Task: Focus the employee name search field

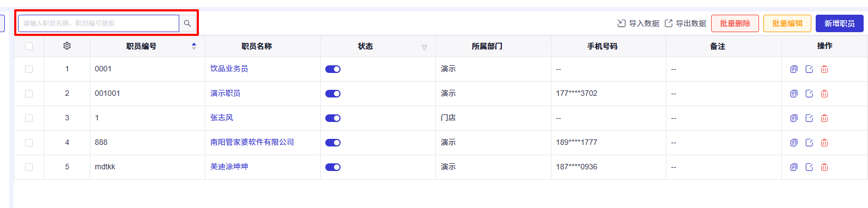Action: point(99,23)
